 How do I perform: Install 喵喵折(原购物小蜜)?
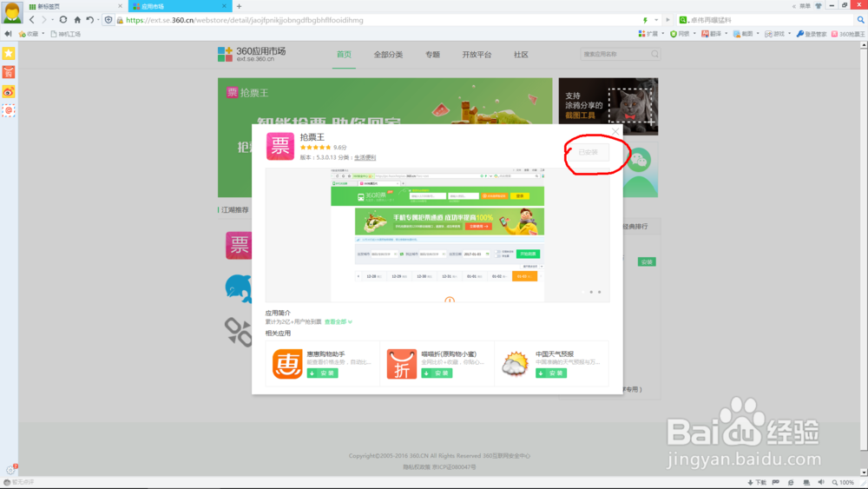point(437,373)
